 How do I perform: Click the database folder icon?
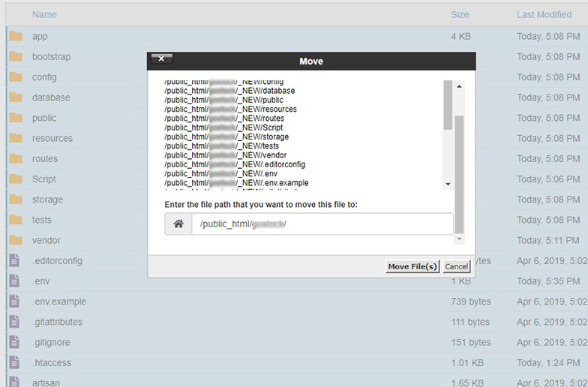pos(15,97)
